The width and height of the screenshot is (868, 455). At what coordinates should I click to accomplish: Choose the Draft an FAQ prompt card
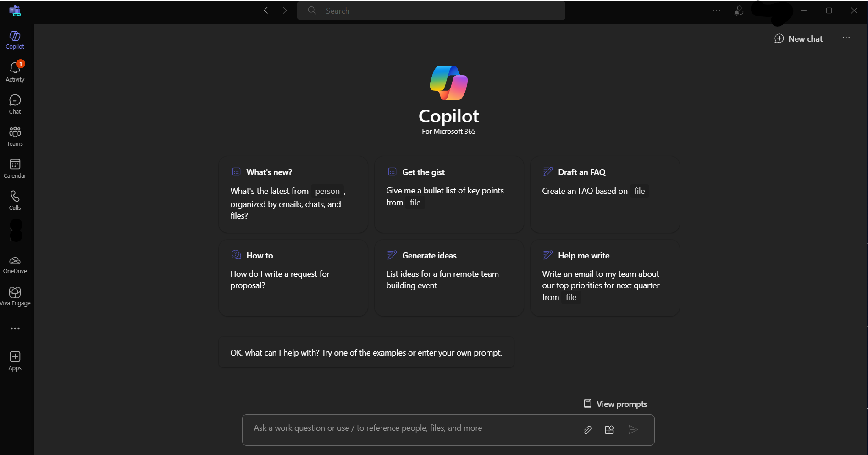605,195
